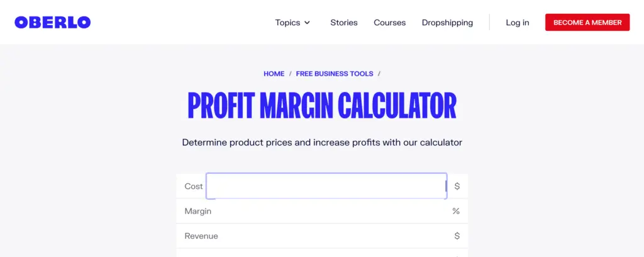This screenshot has height=257, width=644.
Task: Focus the Cost input field
Action: (x=326, y=186)
